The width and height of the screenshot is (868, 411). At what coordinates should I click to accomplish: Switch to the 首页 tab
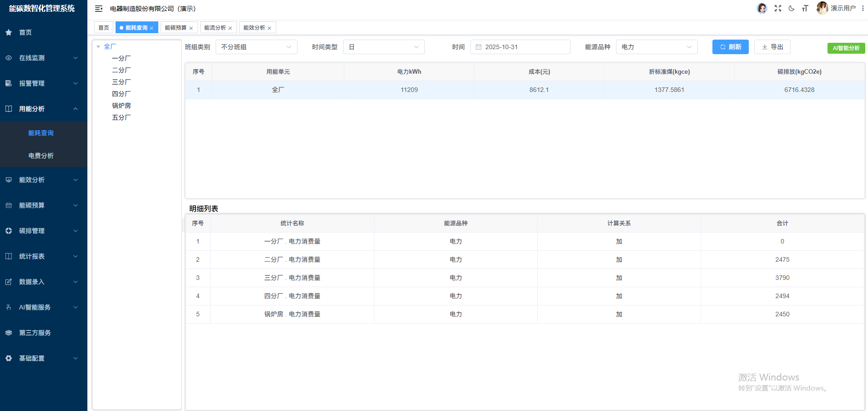coord(103,27)
